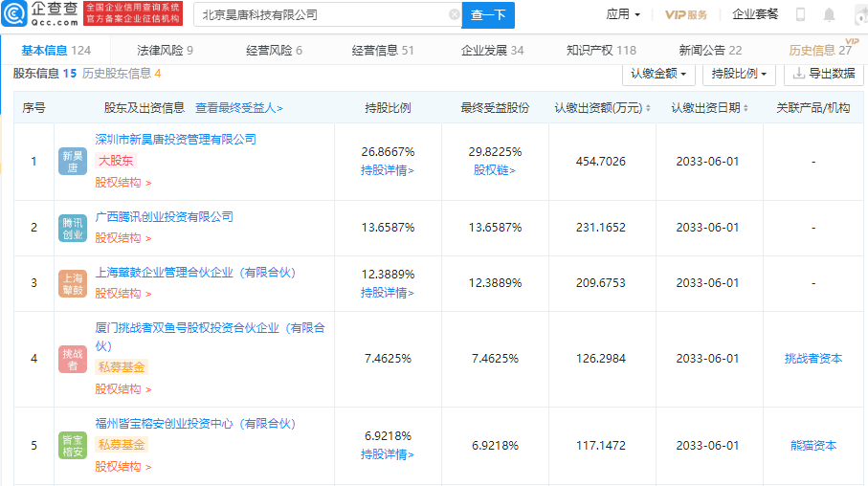Open 广西腾讯创业投资有限公司 company link
Image resolution: width=868 pixels, height=486 pixels.
pyautogui.click(x=164, y=217)
